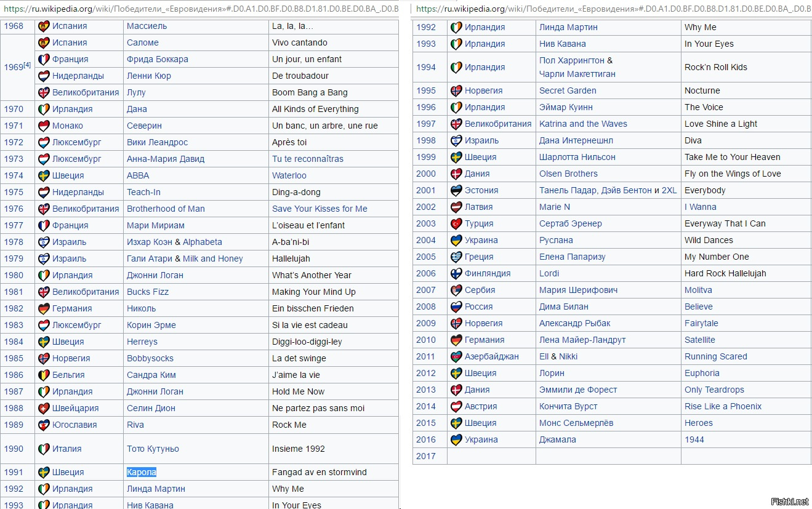Click the Austria flag heart in the 2014 row
The image size is (812, 509).
point(456,407)
